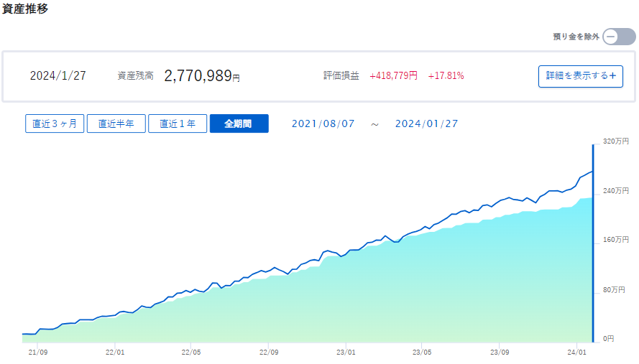639x364 pixels.
Task: Click the start date 2021/08/07
Action: (323, 123)
